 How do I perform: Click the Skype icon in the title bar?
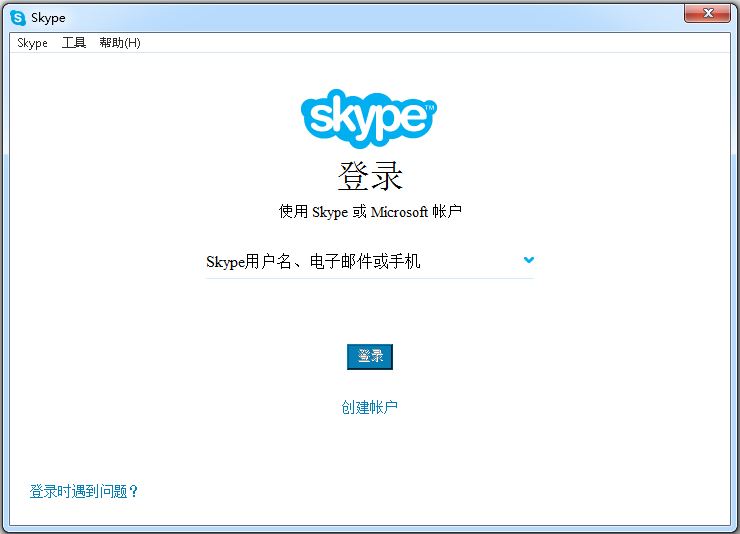pyautogui.click(x=18, y=18)
